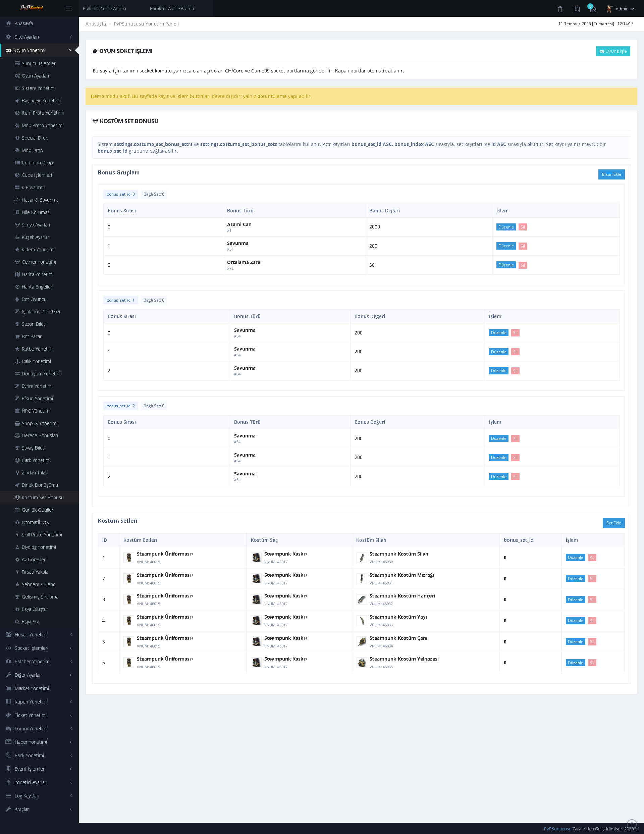The height and width of the screenshot is (834, 644).
Task: Click Steampunk Kostüm Yelpazesi item icon
Action: point(361,663)
